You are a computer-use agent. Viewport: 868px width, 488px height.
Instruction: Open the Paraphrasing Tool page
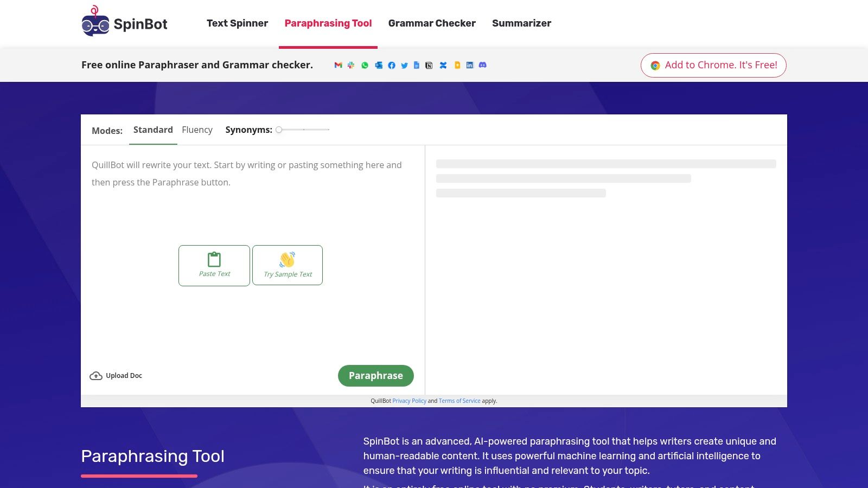[328, 23]
